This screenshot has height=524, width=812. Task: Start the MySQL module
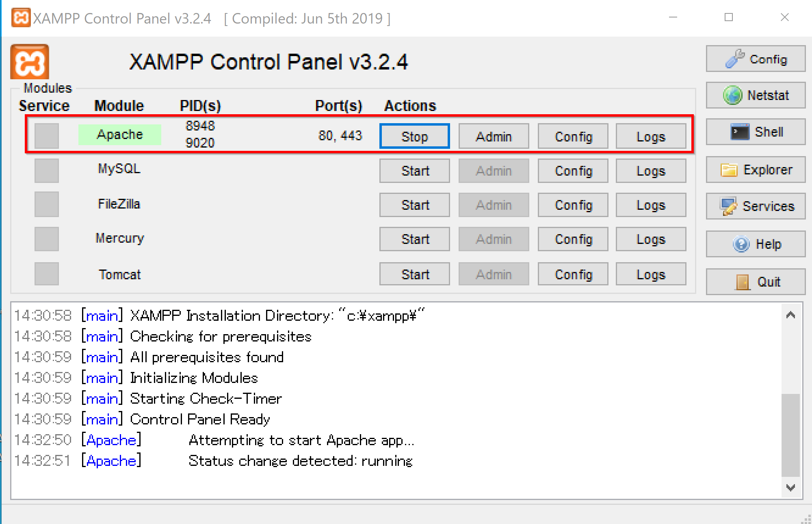tap(415, 171)
